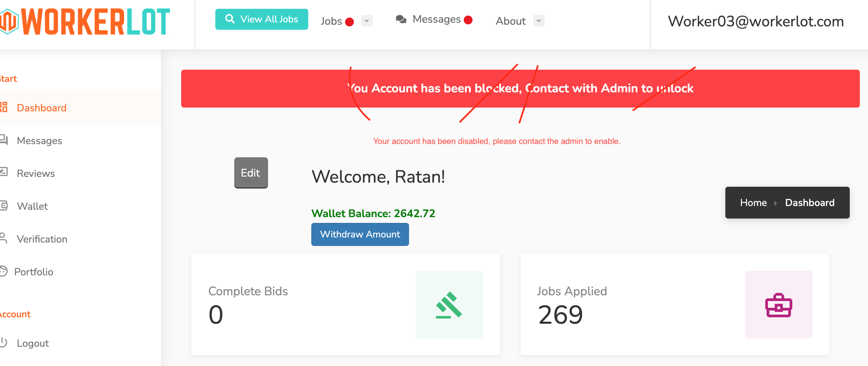Click the Verification sidebar icon

coord(6,239)
